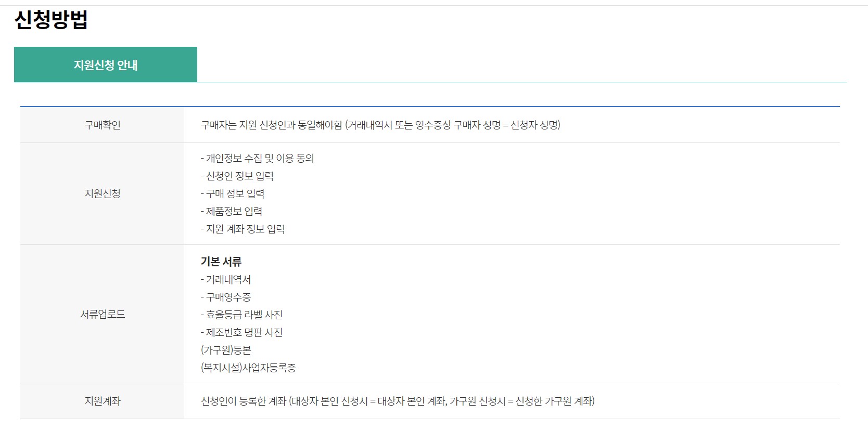Click the 효율등급 라벨 사진 item

[x=241, y=315]
